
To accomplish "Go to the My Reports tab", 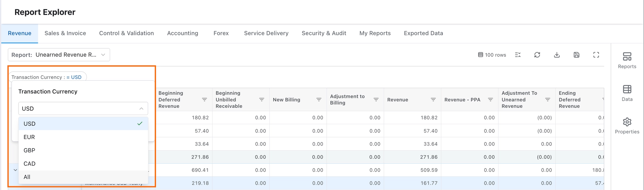I will [x=375, y=33].
